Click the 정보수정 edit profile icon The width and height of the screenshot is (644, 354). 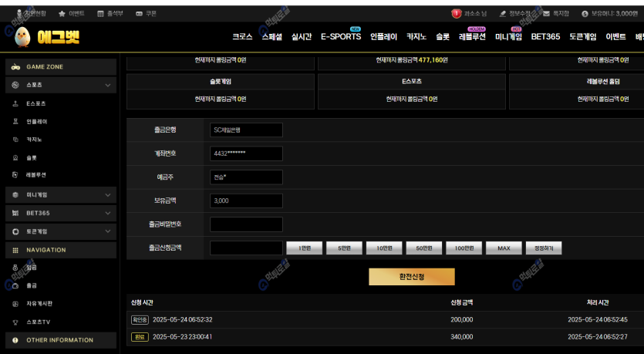pyautogui.click(x=502, y=14)
